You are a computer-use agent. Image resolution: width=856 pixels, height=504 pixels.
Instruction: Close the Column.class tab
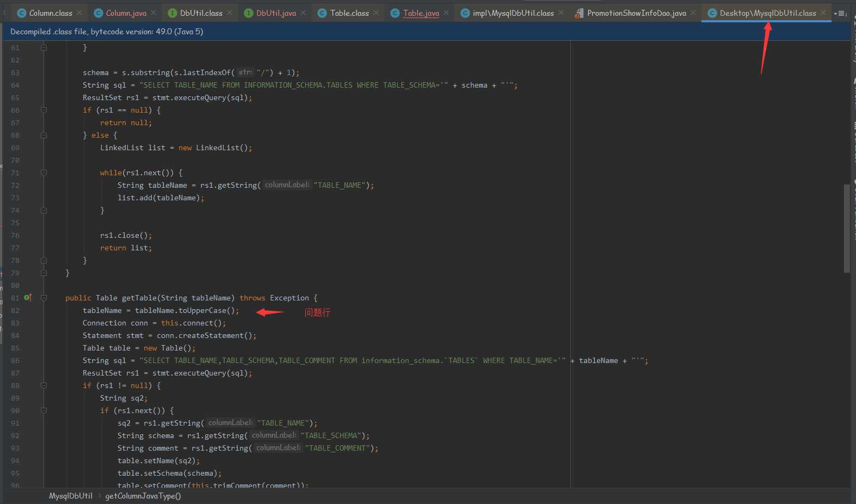coord(79,13)
